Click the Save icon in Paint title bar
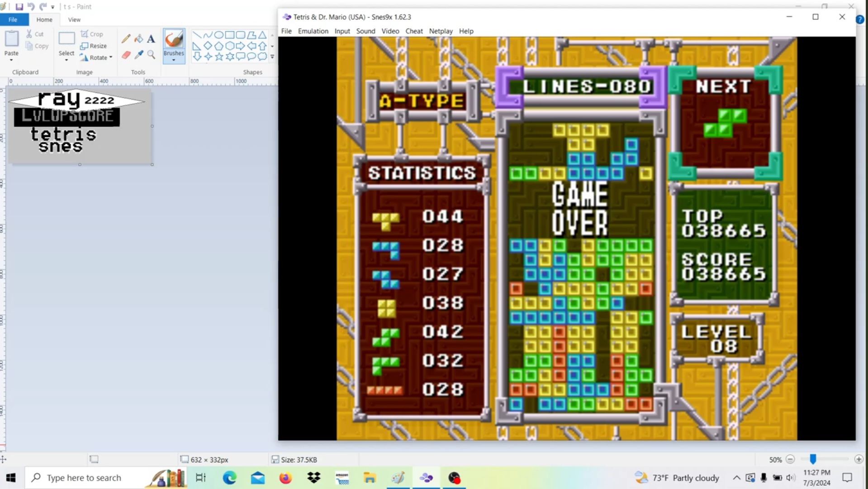 pyautogui.click(x=19, y=7)
